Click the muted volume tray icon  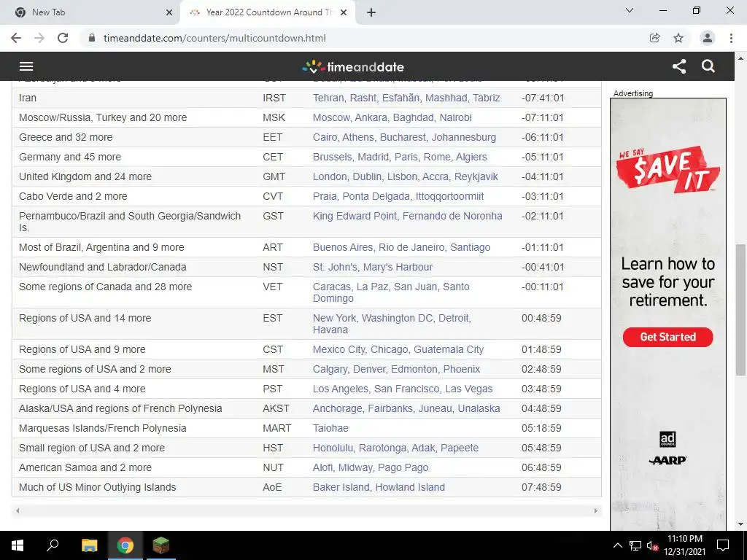(653, 545)
